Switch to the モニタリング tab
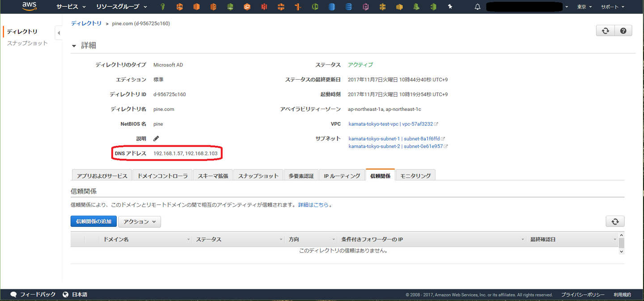Image resolution: width=644 pixels, height=301 pixels. coord(415,175)
